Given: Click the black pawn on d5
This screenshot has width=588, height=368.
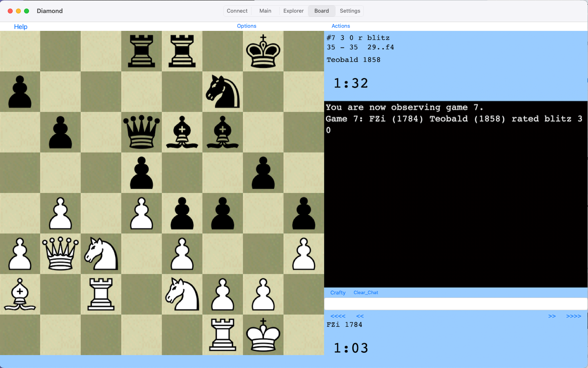Looking at the screenshot, I should point(142,173).
